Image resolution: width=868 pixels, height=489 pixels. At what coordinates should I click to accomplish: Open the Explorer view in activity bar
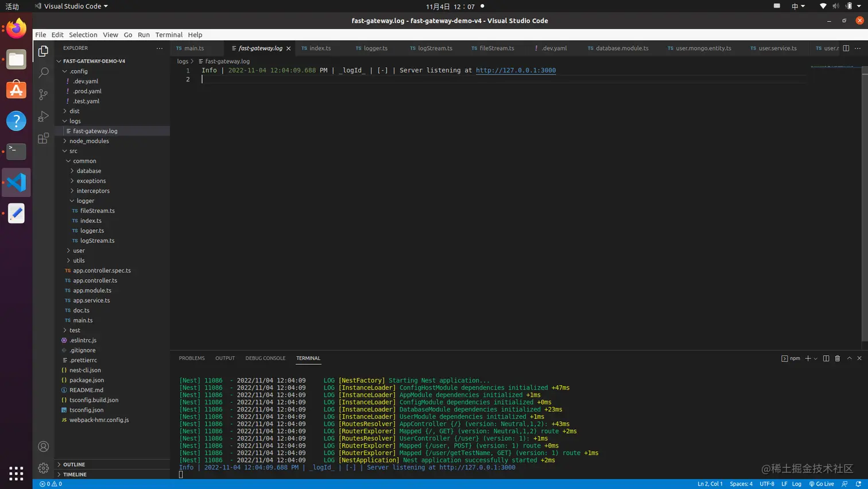[x=43, y=51]
